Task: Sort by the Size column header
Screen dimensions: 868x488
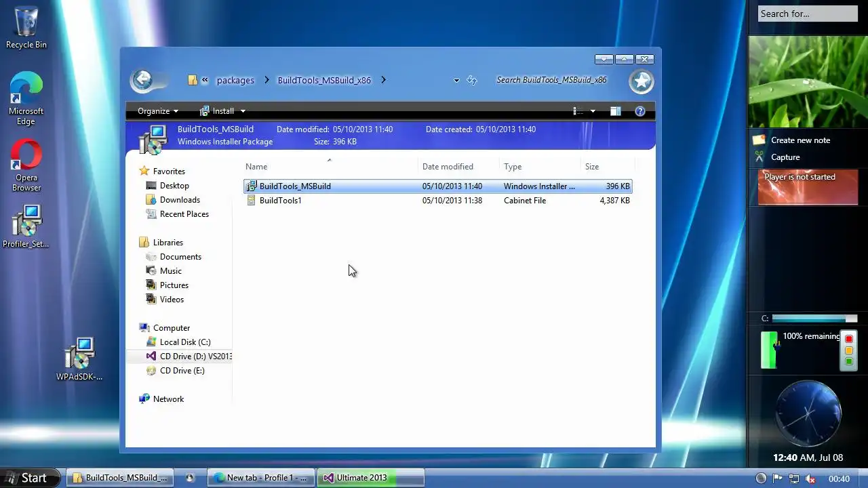Action: point(608,167)
